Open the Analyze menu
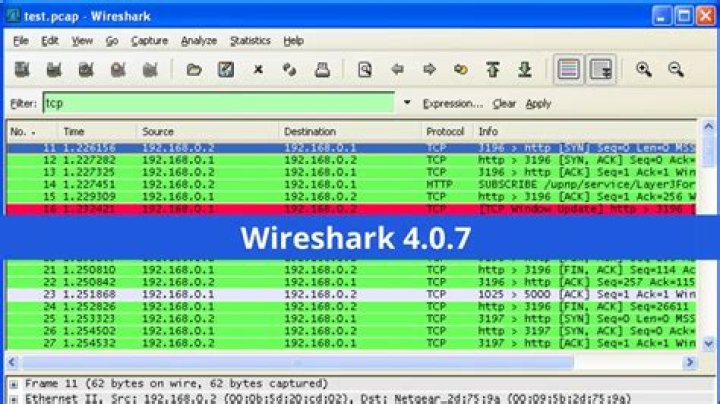The width and height of the screenshot is (720, 404). [x=199, y=41]
